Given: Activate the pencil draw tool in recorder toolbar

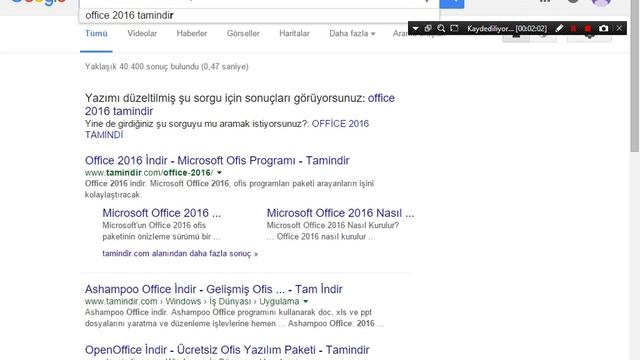Looking at the screenshot, I should [x=559, y=28].
